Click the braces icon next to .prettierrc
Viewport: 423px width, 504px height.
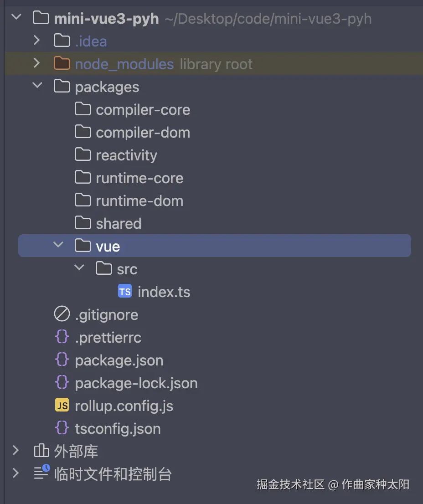62,337
